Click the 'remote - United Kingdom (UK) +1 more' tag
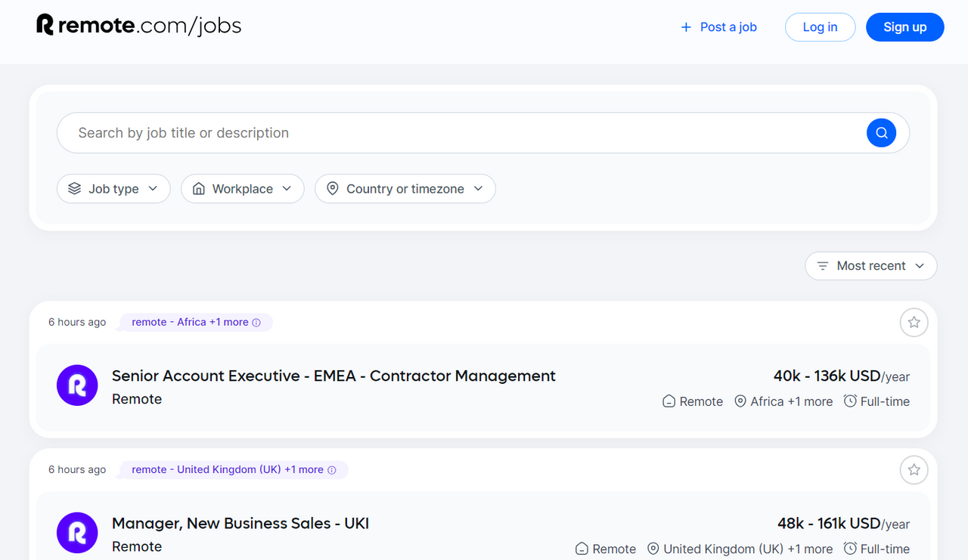 point(234,470)
